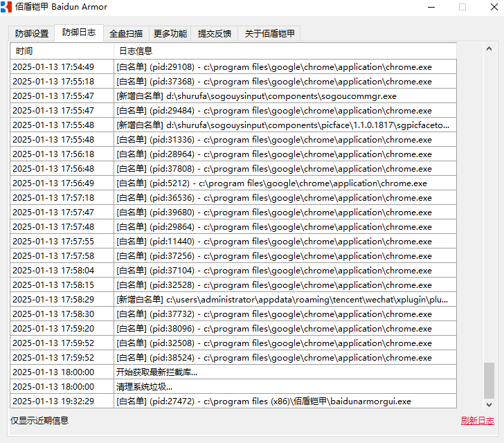
Task: Select the baidunarmorgui.exe log entry
Action: 263,401
